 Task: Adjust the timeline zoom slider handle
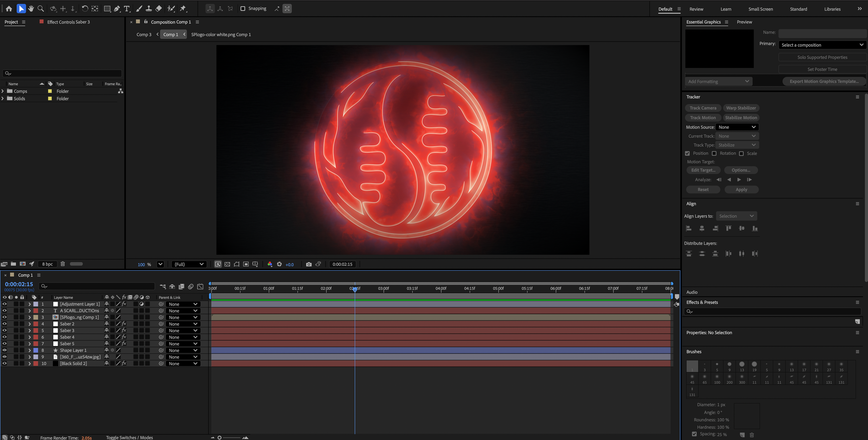pyautogui.click(x=219, y=438)
